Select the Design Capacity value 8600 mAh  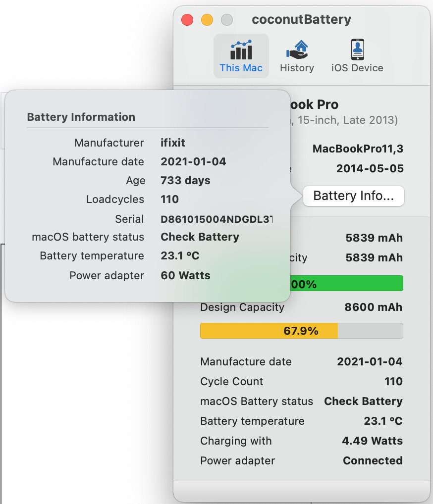(374, 307)
